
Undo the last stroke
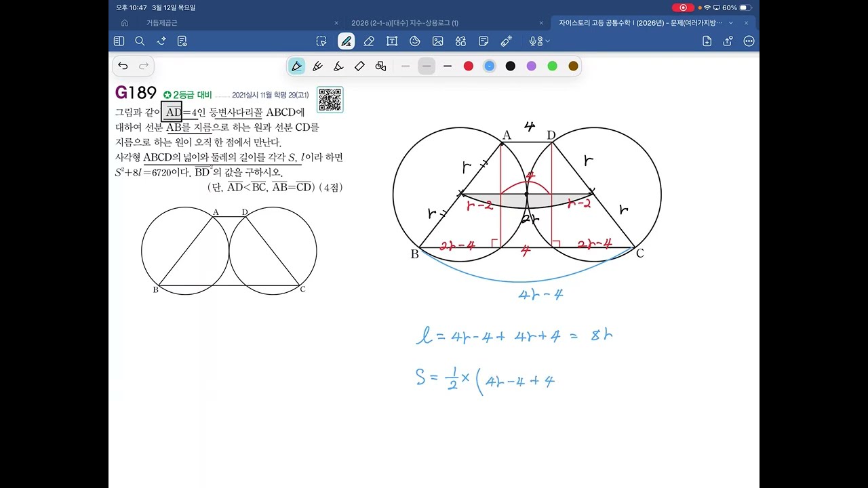pos(123,66)
